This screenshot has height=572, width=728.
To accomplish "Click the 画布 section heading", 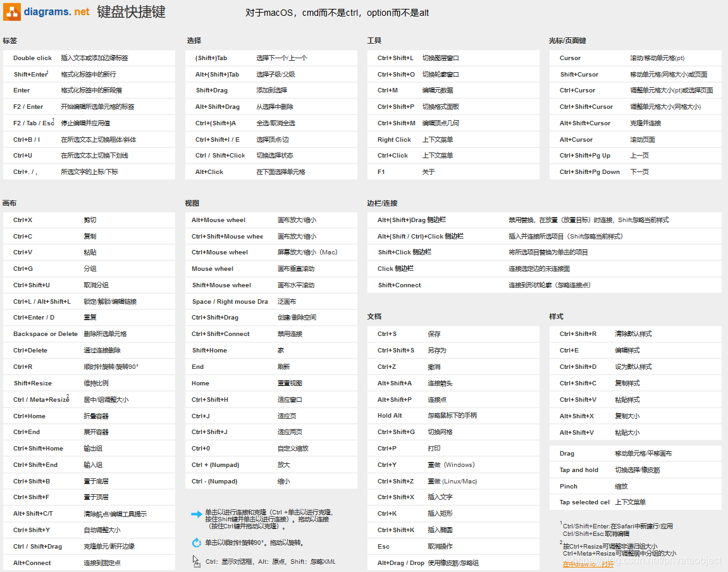I will pos(9,203).
